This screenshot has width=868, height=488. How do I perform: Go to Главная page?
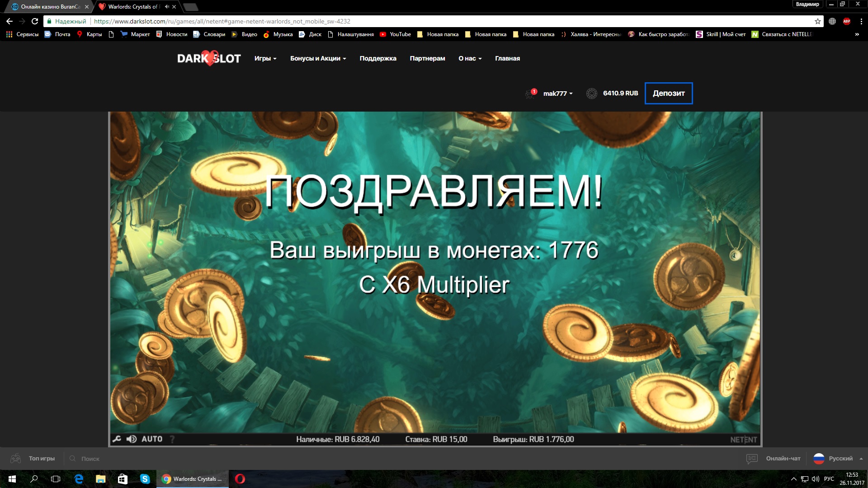(507, 58)
